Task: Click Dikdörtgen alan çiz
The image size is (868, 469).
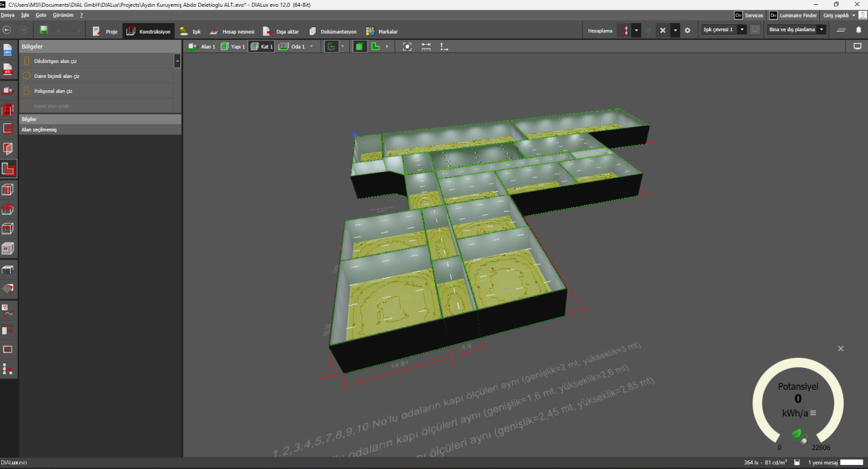Action: pyautogui.click(x=96, y=61)
